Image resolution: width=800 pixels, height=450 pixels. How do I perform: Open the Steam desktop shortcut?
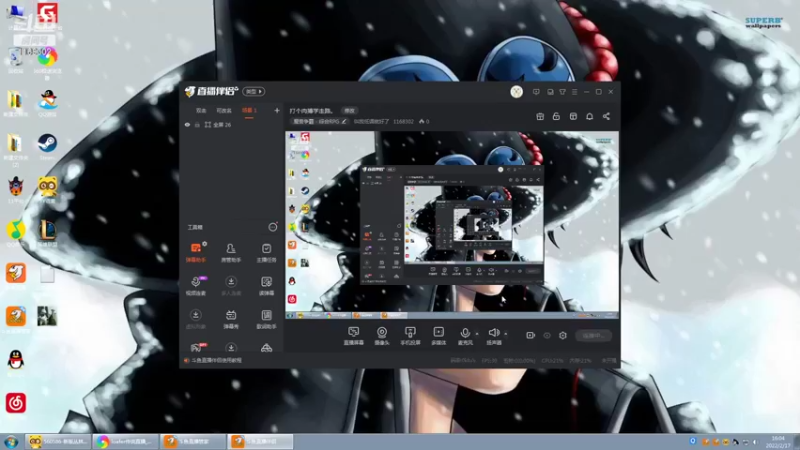click(x=47, y=145)
